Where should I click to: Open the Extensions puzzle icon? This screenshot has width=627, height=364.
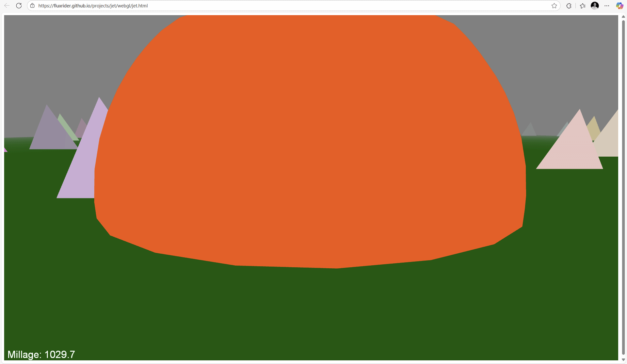(569, 6)
